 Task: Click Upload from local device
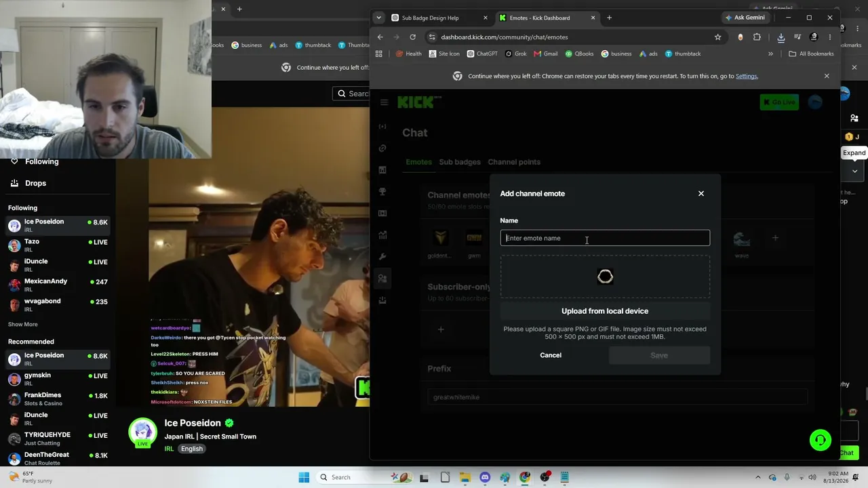click(x=605, y=311)
